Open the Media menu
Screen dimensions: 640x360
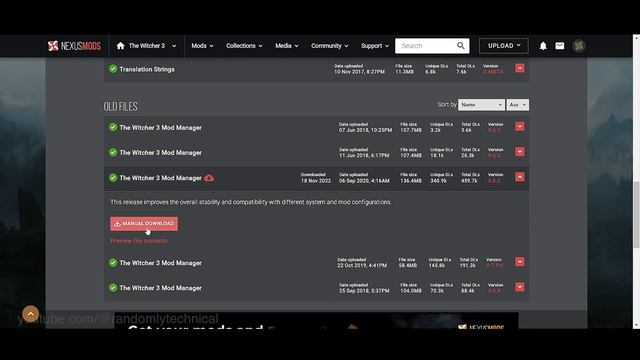287,46
